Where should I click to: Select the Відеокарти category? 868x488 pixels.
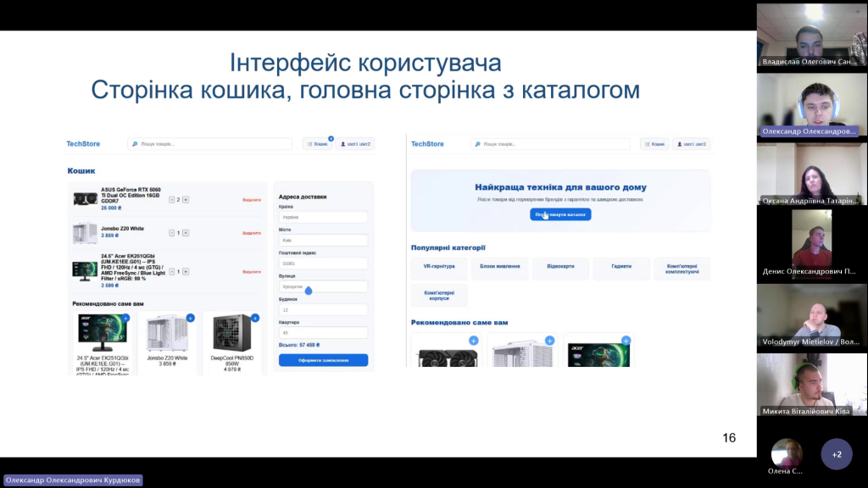point(560,269)
